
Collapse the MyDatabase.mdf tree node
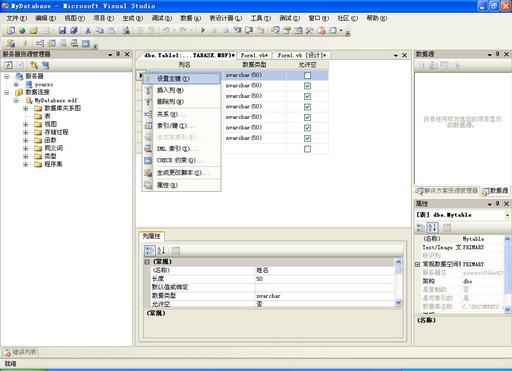(x=16, y=100)
